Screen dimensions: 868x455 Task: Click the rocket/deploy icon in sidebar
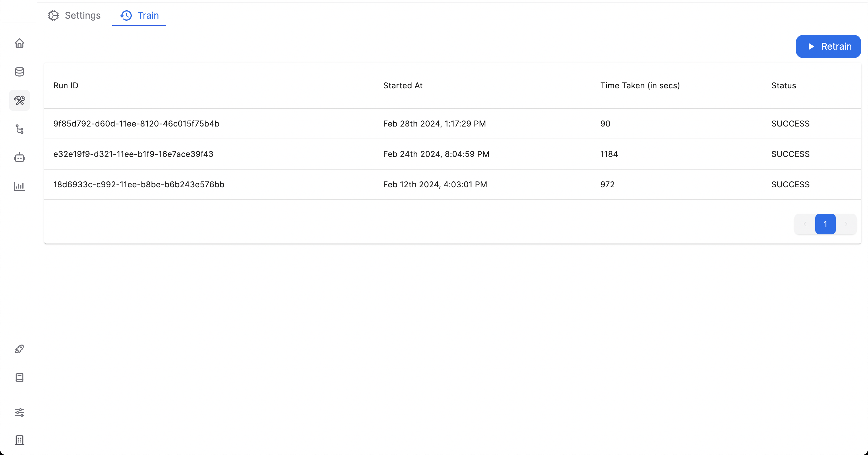(x=20, y=349)
